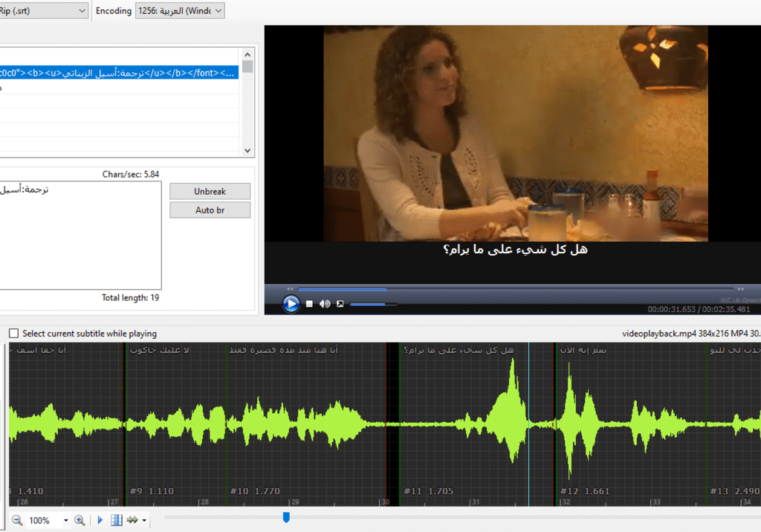Open the 100% waveform zoom dropdown

[x=65, y=520]
